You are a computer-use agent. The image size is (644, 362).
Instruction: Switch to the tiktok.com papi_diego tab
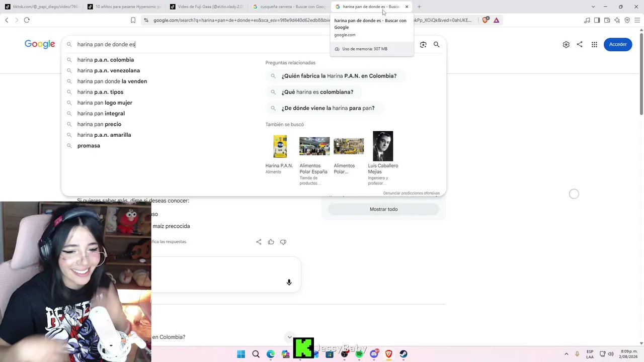[x=41, y=7]
